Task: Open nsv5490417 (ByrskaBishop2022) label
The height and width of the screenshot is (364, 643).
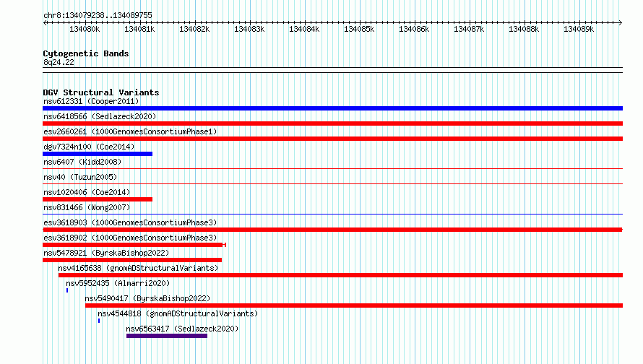Action: [147, 298]
